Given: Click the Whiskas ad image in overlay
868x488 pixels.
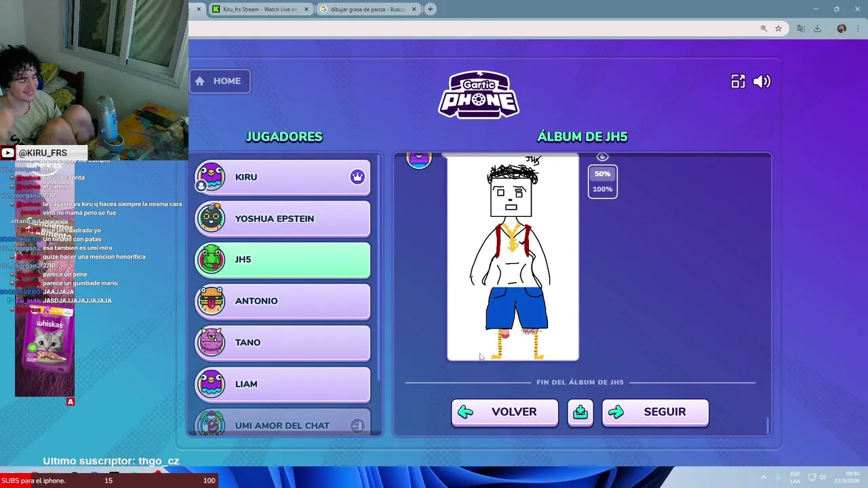Looking at the screenshot, I should pyautogui.click(x=45, y=351).
